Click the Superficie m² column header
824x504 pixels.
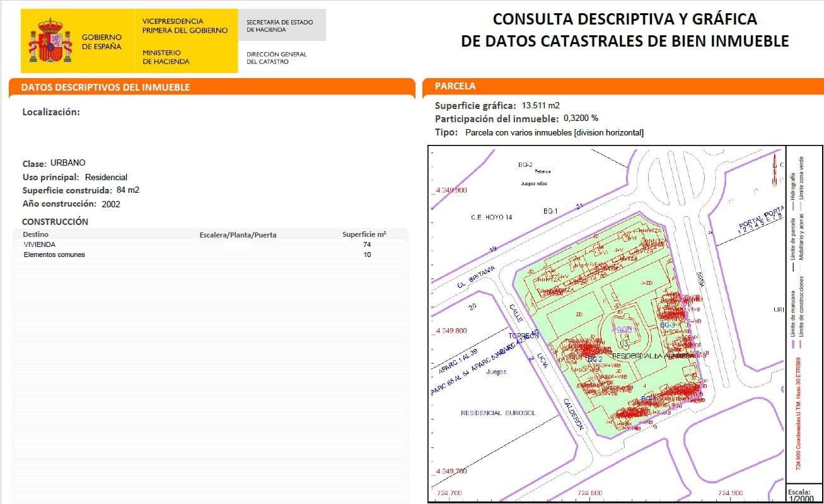(364, 234)
